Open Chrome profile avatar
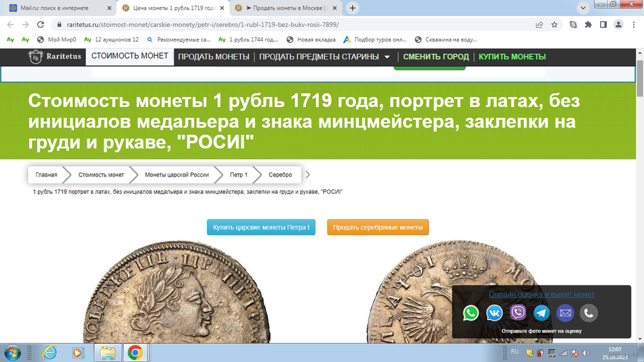The image size is (644, 362). point(618,24)
